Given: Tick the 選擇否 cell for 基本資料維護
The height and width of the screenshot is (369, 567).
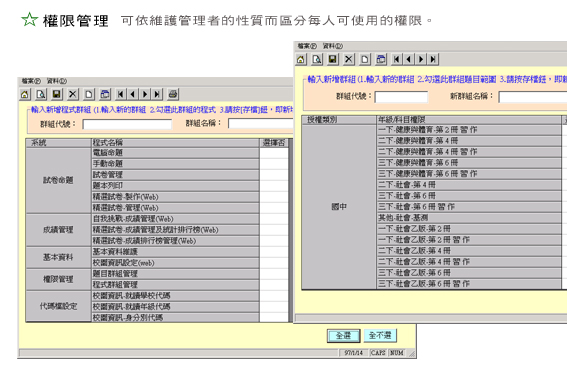Looking at the screenshot, I should click(x=274, y=252).
